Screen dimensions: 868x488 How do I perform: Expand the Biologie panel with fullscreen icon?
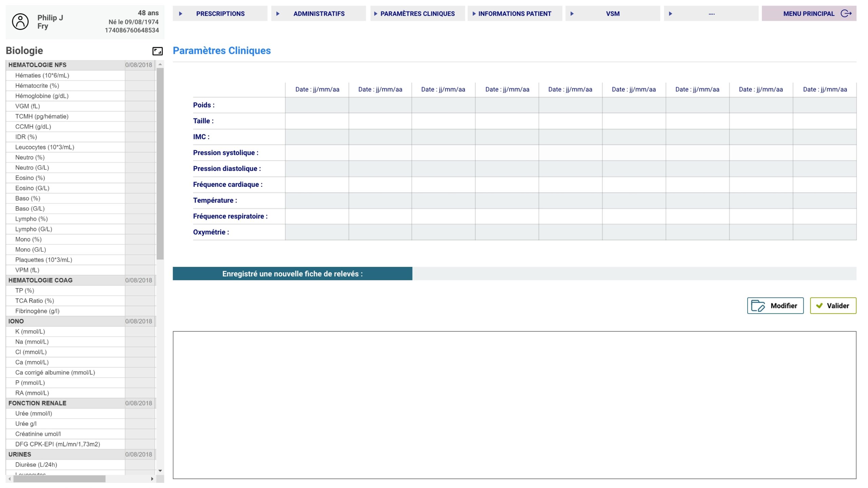click(157, 51)
